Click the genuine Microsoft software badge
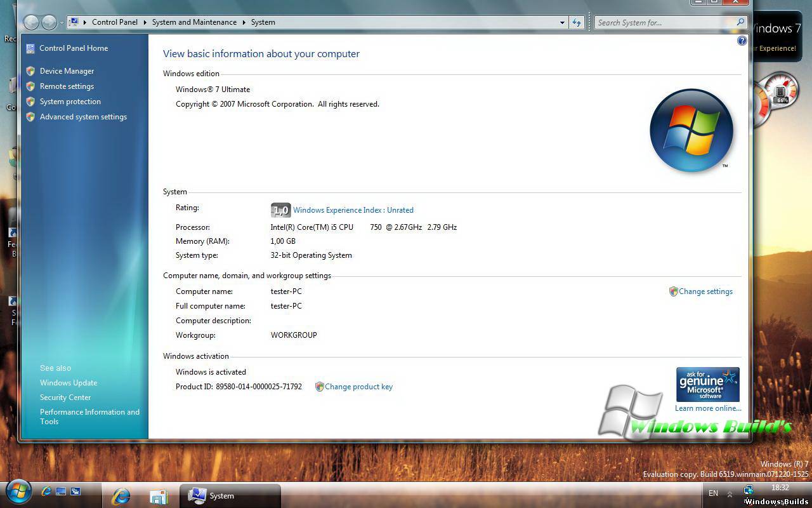Viewport: 812px width, 508px height. [708, 385]
